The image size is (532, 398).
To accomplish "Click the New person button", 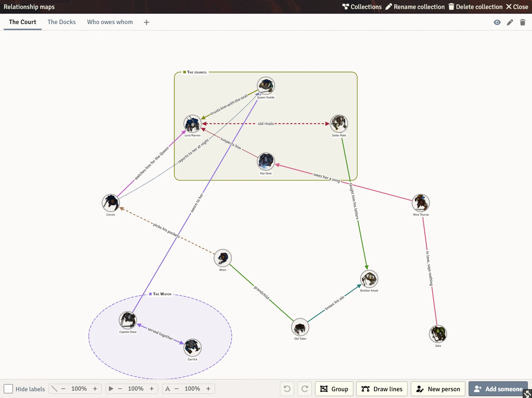I will [x=438, y=389].
